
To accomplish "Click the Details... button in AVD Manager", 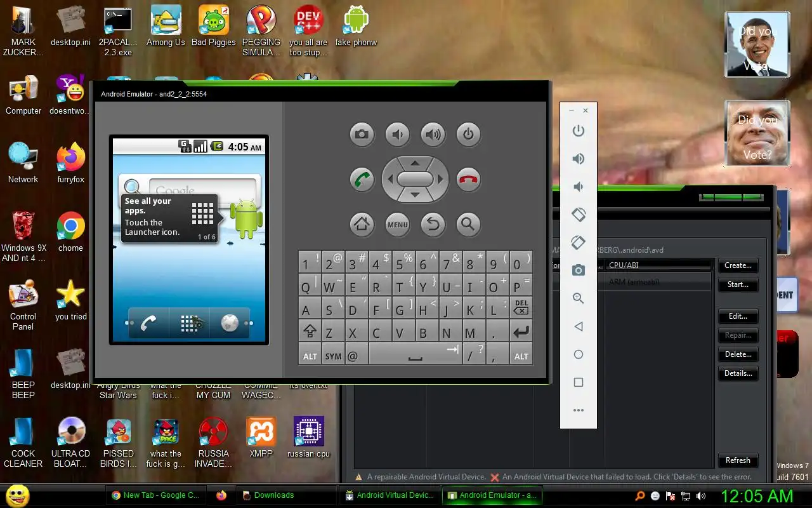I will [738, 373].
